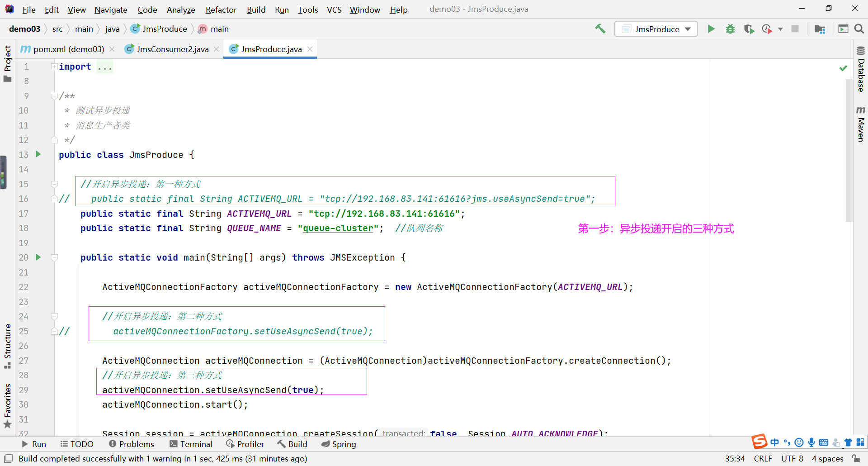
Task: Click the input method skin shirt icon
Action: [848, 442]
